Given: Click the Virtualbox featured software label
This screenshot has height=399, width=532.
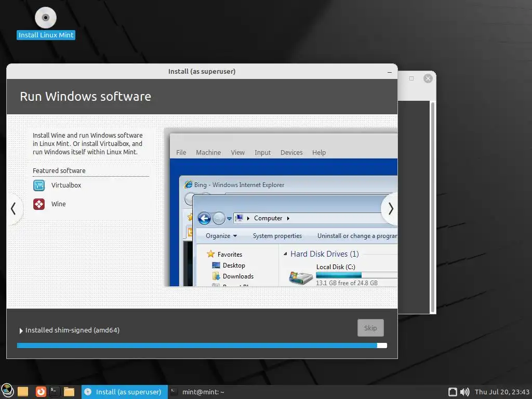Looking at the screenshot, I should [66, 185].
